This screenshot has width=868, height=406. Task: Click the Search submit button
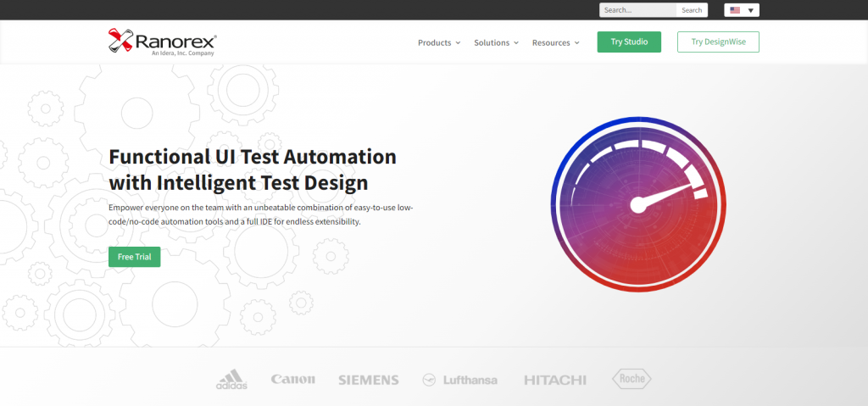point(692,10)
